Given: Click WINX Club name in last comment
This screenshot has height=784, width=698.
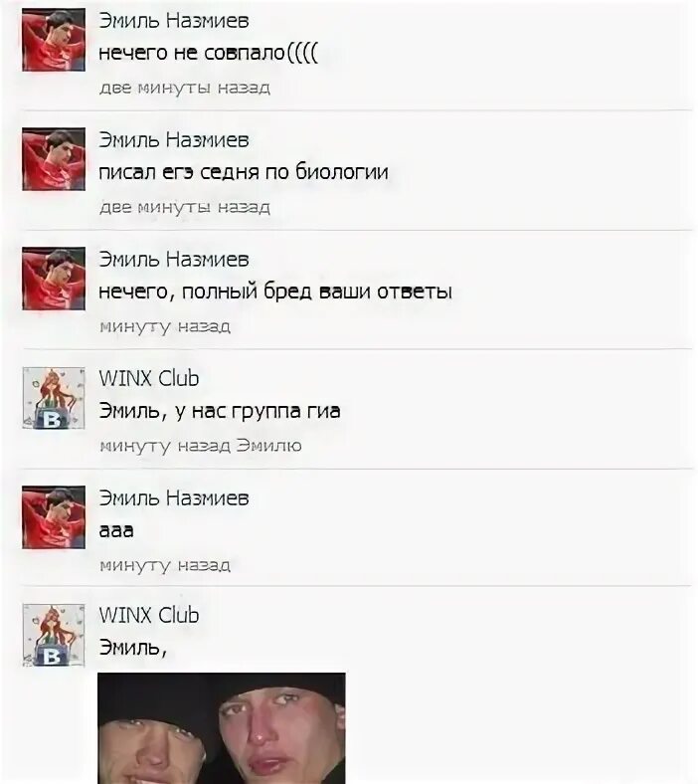Looking at the screenshot, I should click(x=148, y=615).
